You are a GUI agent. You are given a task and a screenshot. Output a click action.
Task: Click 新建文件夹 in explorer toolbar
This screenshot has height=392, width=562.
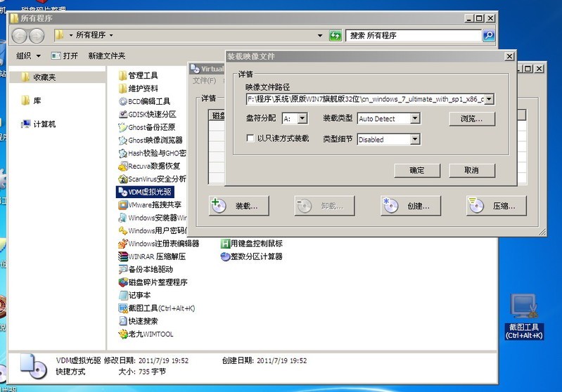(106, 55)
